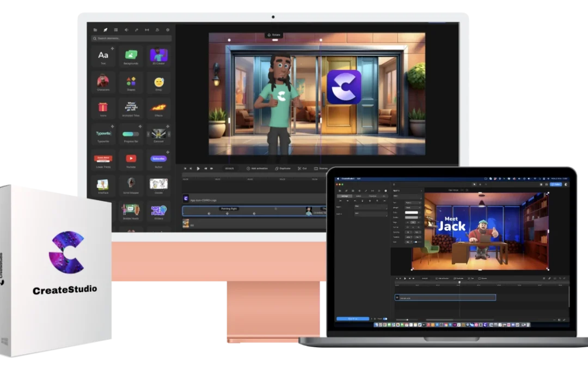The height and width of the screenshot is (368, 588).
Task: Select the YouTube element icon
Action: coord(131,159)
